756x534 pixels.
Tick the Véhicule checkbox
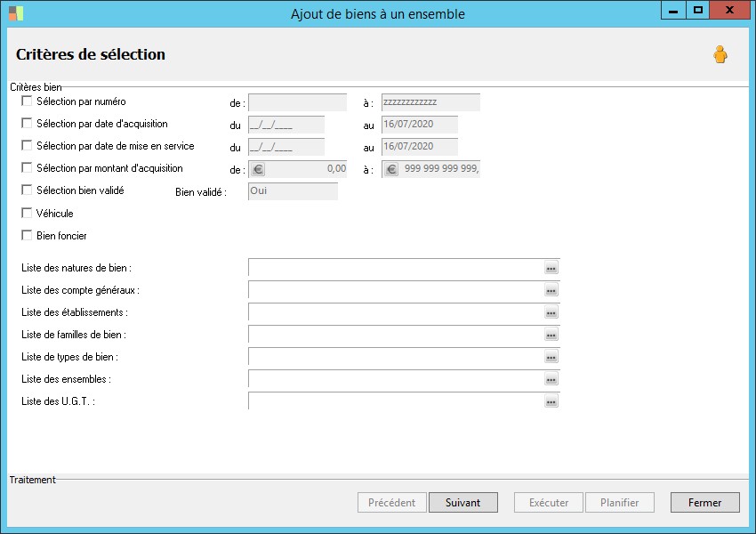27,214
